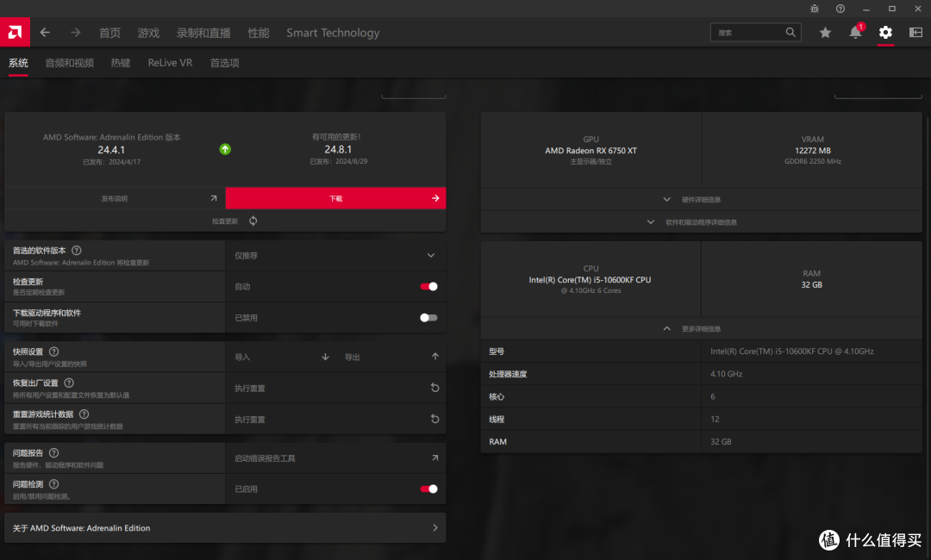Image resolution: width=931 pixels, height=560 pixels.
Task: Expand 硬件详细信息 section
Action: click(701, 199)
